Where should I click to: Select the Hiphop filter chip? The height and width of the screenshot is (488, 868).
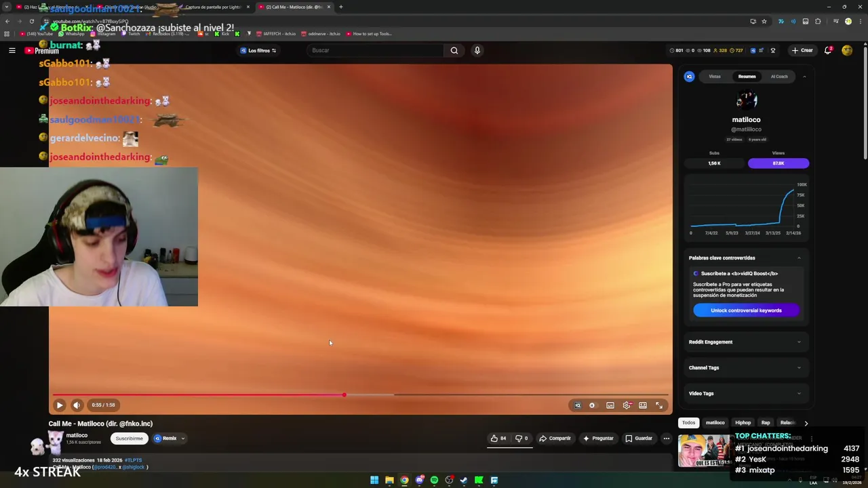(743, 423)
